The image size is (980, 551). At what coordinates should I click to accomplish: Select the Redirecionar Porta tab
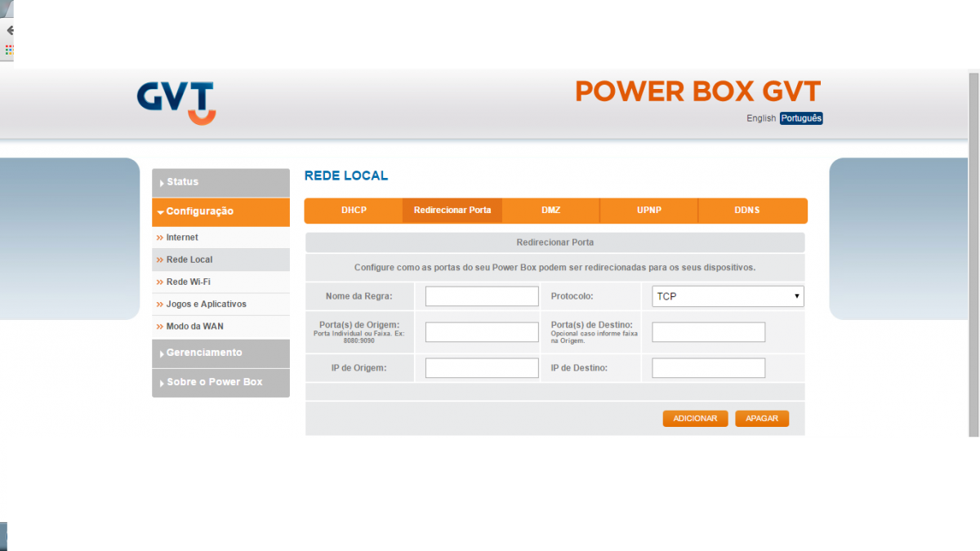coord(452,211)
